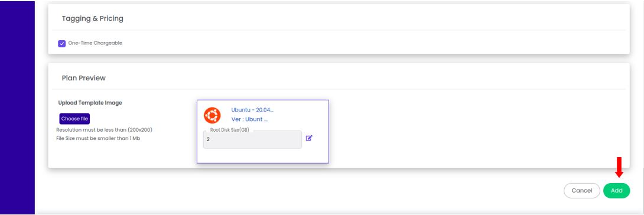Open the Ubuntu - 20.04 template name link
Image resolution: width=644 pixels, height=215 pixels.
[252, 110]
